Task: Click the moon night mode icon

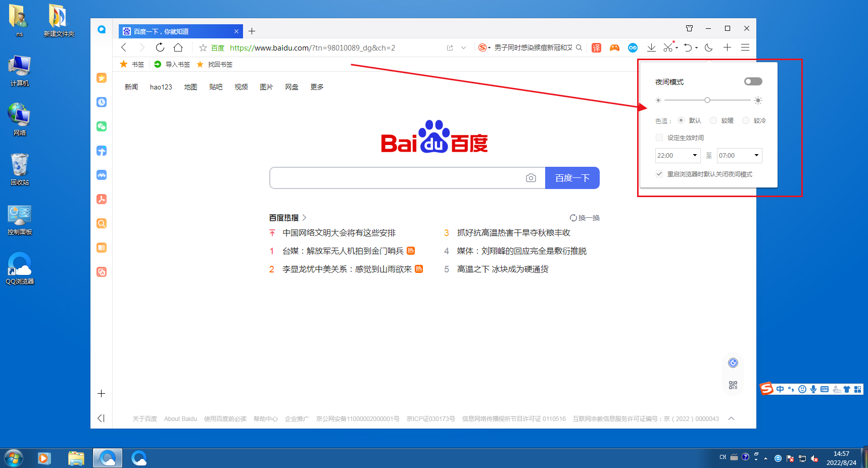Action: (709, 48)
